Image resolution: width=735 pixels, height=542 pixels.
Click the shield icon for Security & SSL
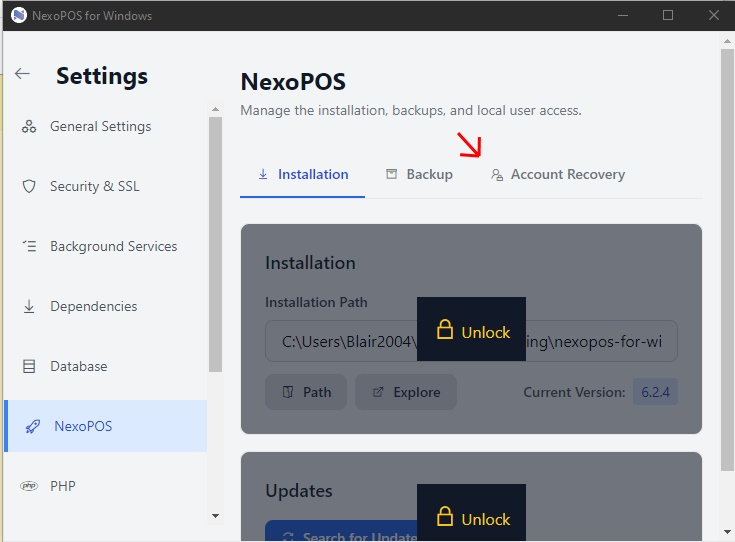tap(29, 187)
